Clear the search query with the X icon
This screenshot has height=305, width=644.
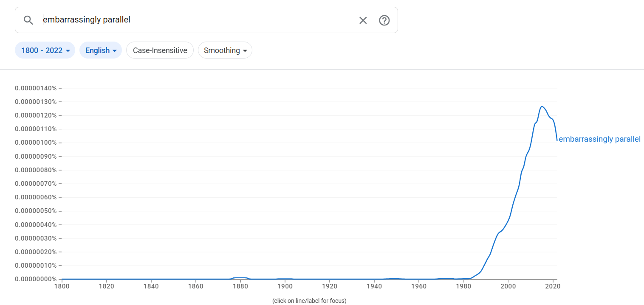tap(363, 20)
